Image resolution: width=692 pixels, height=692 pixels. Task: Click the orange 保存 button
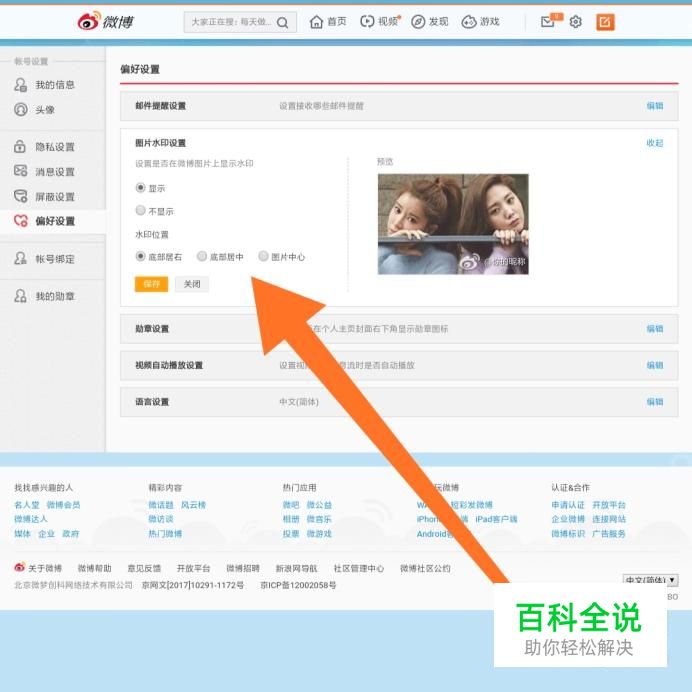click(151, 284)
